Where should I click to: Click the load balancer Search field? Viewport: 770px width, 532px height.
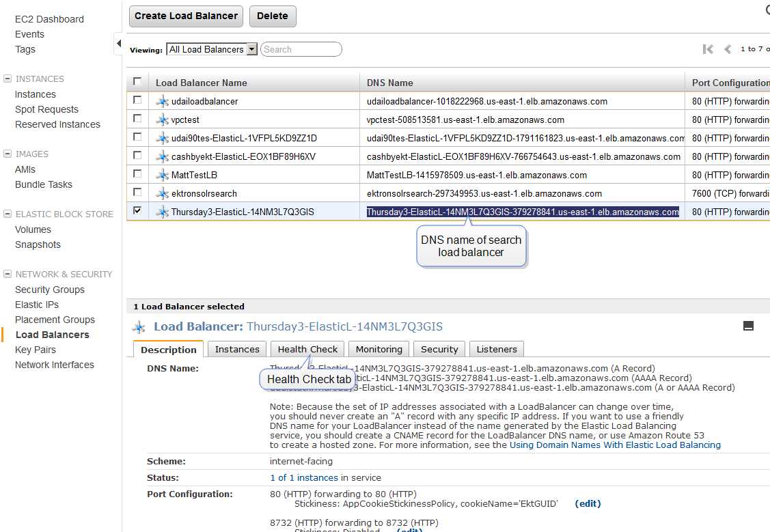click(x=301, y=49)
